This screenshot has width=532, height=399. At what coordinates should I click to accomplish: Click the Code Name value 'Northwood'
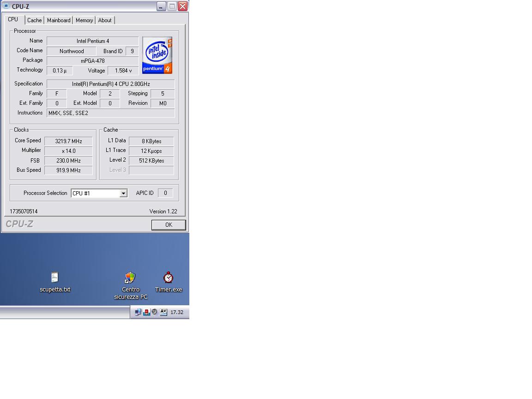coord(72,51)
